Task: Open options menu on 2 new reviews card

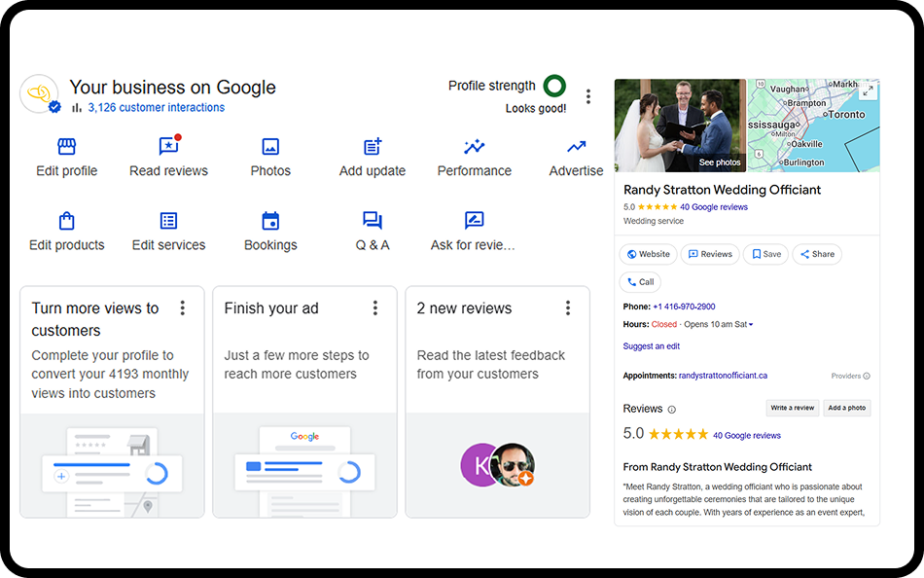Action: pos(568,307)
